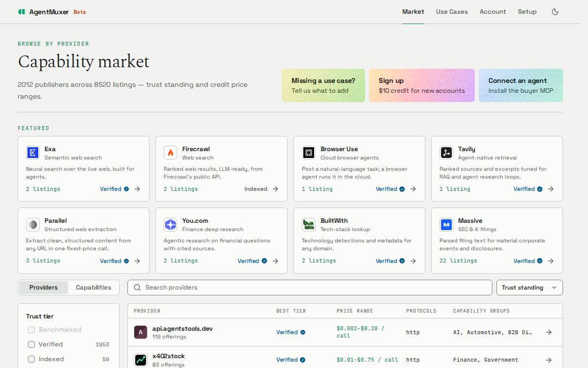
Task: Click Best Tier column header
Action: point(291,311)
